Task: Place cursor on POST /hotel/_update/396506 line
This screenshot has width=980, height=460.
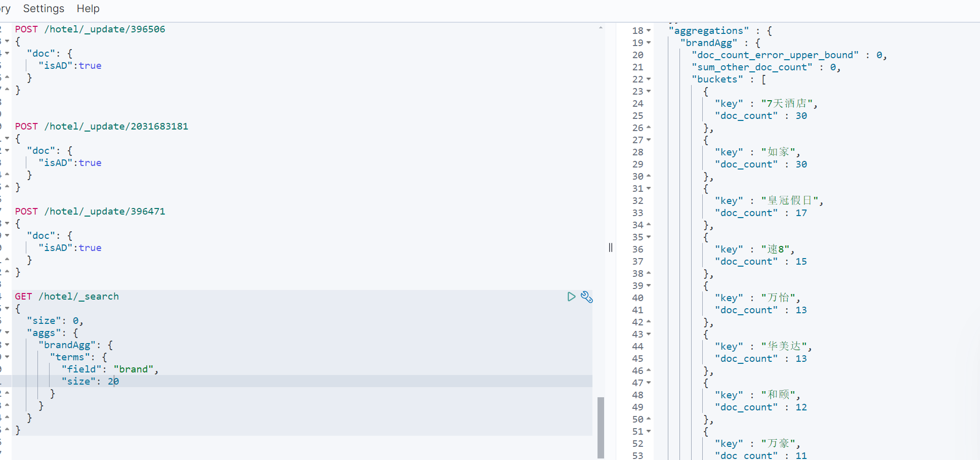Action: 90,29
